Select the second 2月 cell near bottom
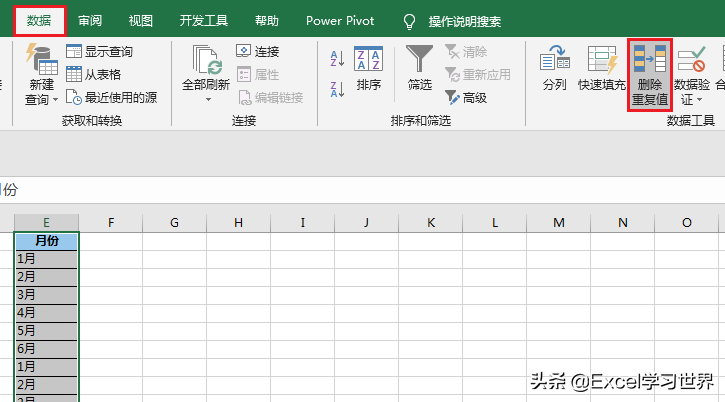 point(46,385)
